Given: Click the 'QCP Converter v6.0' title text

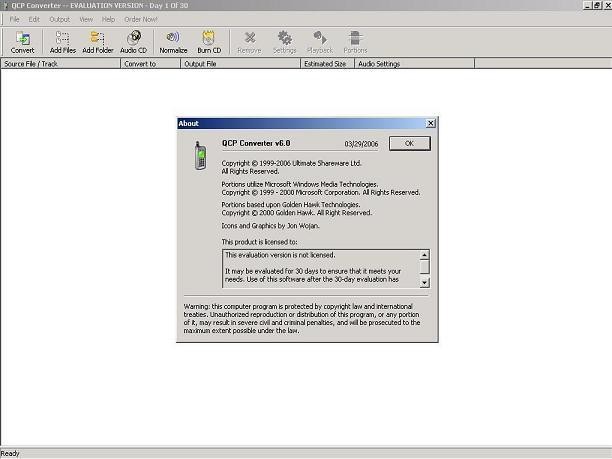Looking at the screenshot, I should [256, 143].
